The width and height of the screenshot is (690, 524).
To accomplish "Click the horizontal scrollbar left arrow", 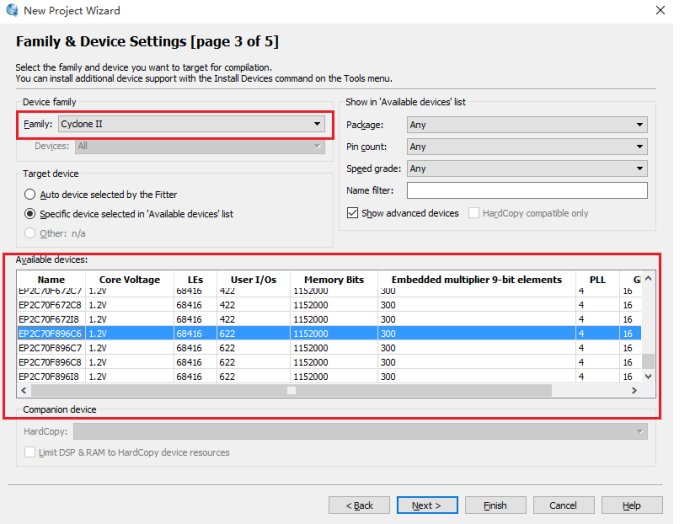I will coord(24,390).
